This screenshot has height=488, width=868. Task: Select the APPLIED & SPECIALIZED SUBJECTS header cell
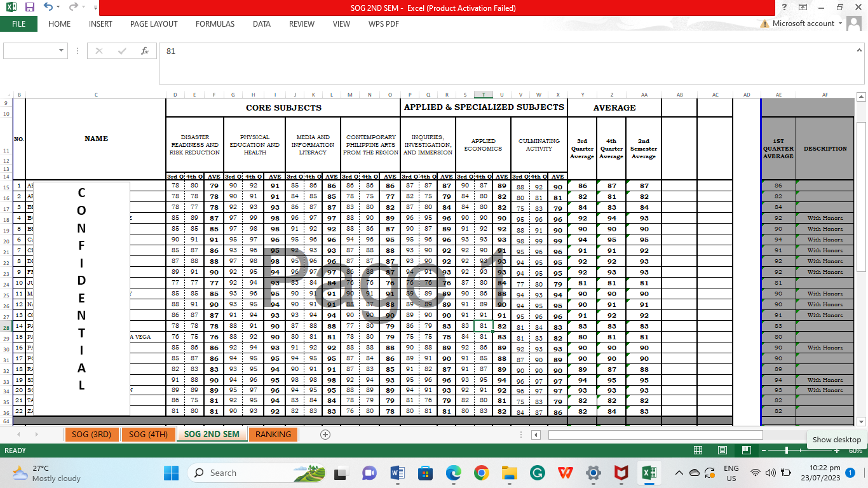pyautogui.click(x=484, y=107)
